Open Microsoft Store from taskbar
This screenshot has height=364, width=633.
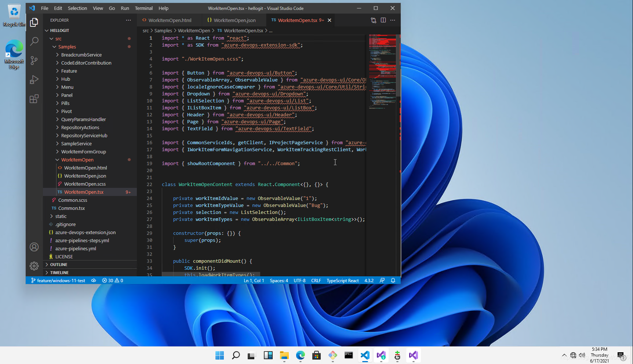(x=316, y=355)
